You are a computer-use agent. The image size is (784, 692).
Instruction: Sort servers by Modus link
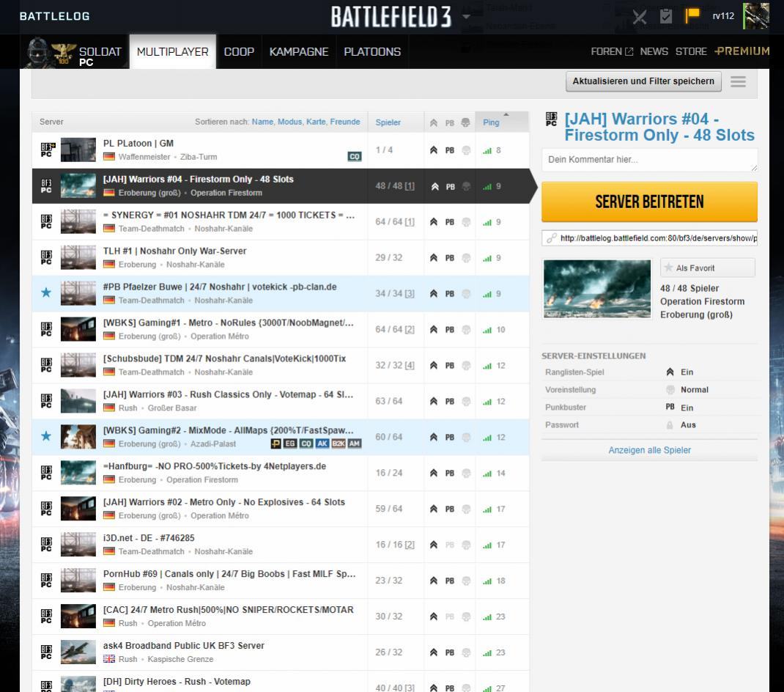coord(290,122)
